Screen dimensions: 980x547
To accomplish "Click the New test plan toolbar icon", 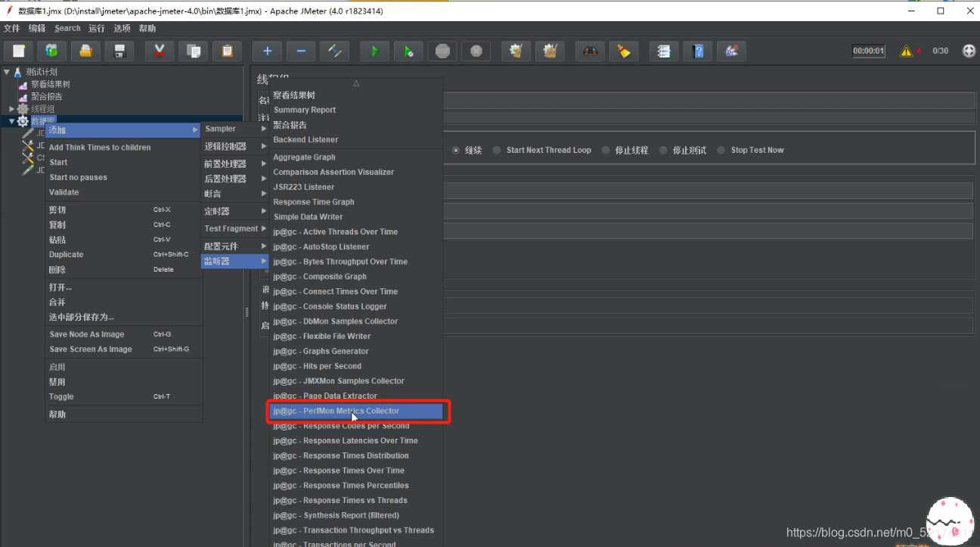I will [19, 51].
